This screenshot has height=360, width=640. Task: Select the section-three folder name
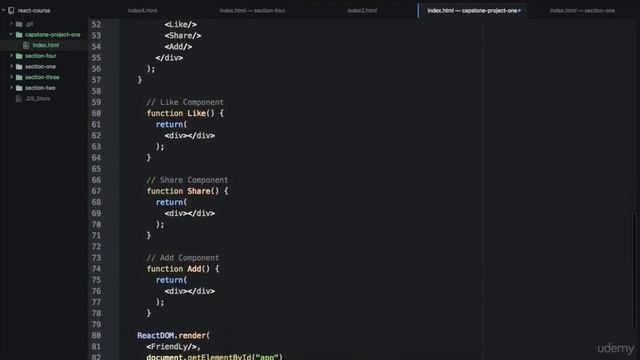[x=42, y=77]
